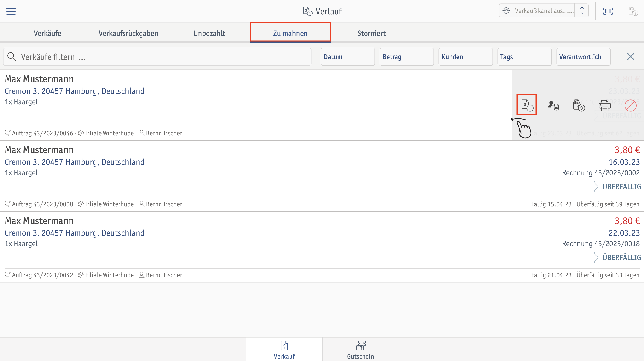Click the register payment icon in swipe actions
The image size is (644, 361).
click(579, 105)
